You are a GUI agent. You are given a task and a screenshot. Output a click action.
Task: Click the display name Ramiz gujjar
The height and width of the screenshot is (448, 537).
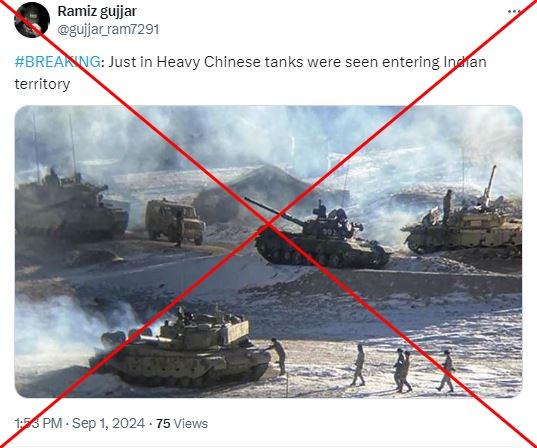click(x=97, y=11)
